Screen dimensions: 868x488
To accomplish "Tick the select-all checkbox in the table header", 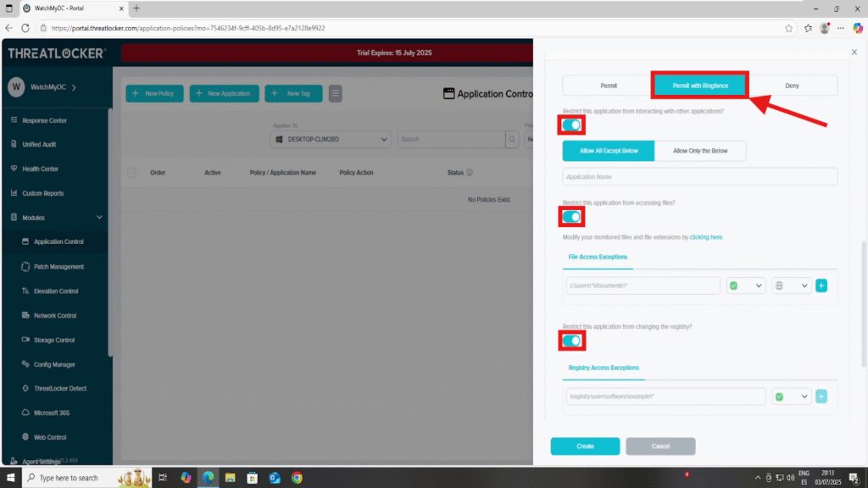I will (x=131, y=173).
